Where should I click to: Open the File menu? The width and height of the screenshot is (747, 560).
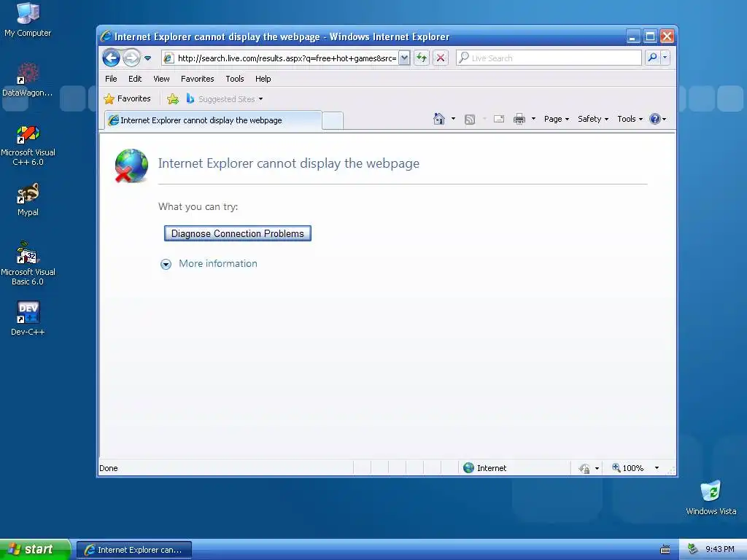pyautogui.click(x=111, y=79)
